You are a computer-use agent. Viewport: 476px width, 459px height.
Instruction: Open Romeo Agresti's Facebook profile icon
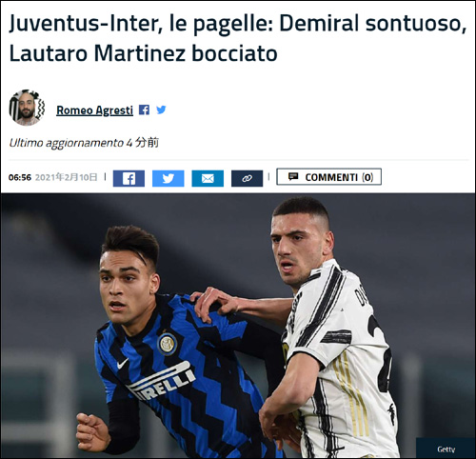(x=144, y=110)
